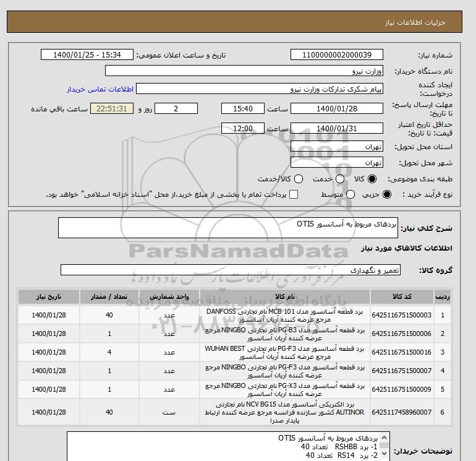The width and height of the screenshot is (476, 461).
Task: Click the remaining time countdown 22:51:31
Action: pyautogui.click(x=112, y=108)
